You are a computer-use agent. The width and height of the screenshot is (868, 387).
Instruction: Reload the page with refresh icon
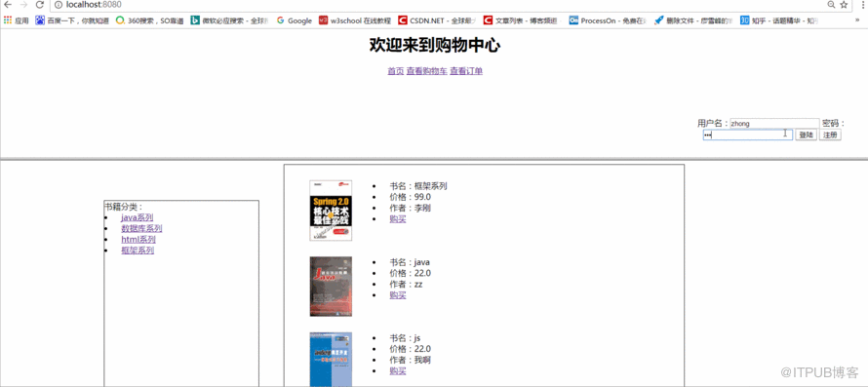point(39,5)
